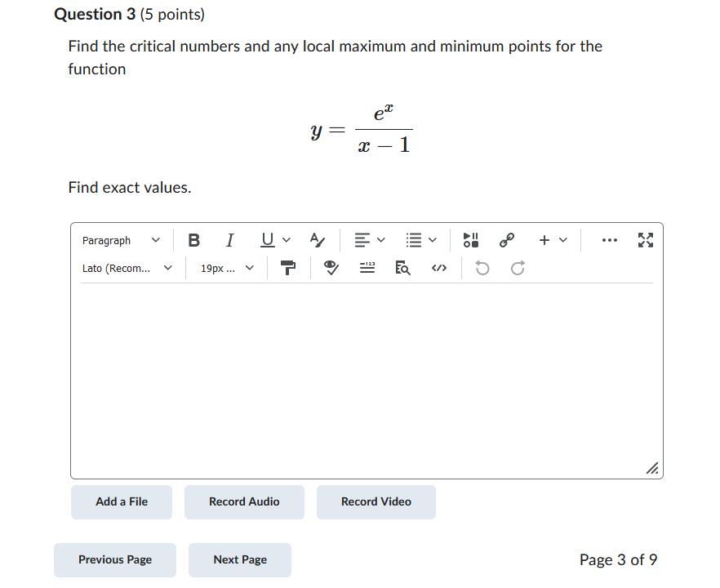Run the accessibility checker

click(331, 267)
